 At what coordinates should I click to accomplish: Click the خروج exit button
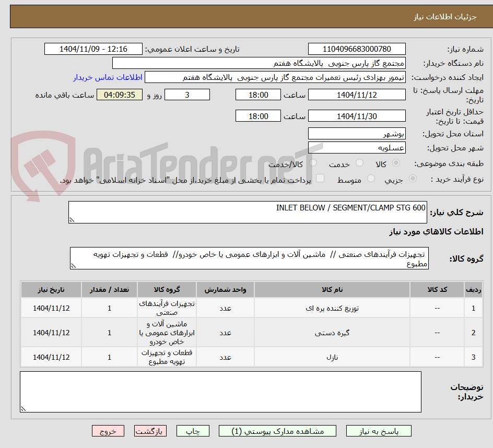tap(108, 431)
